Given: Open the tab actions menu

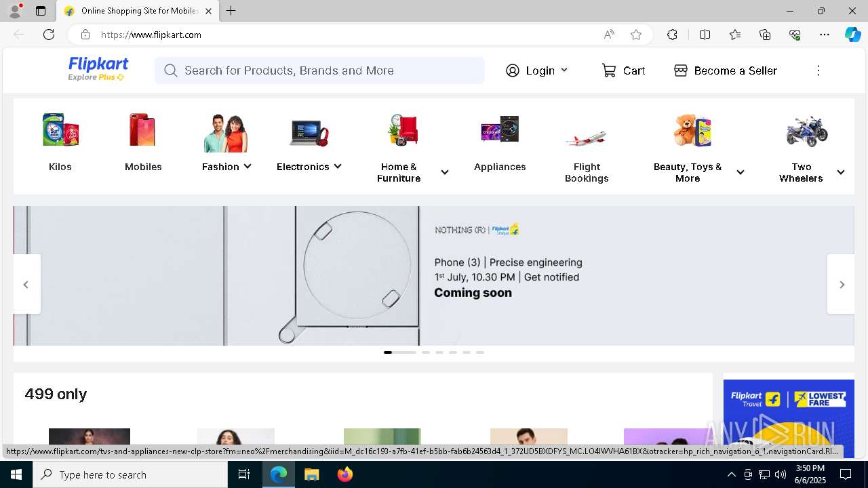Looking at the screenshot, I should coord(41,11).
